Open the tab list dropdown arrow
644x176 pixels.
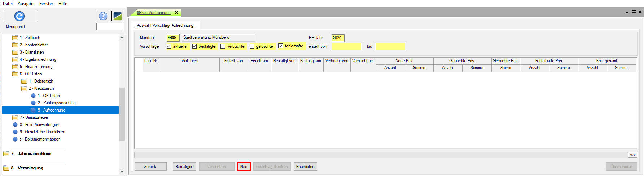(627, 12)
